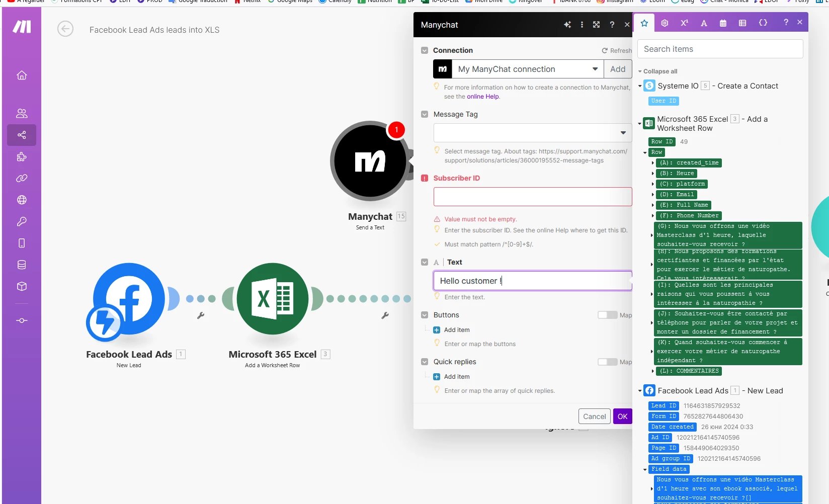Image resolution: width=829 pixels, height=504 pixels.
Task: Open the Data structures cube icon in the sidebar
Action: point(22,286)
